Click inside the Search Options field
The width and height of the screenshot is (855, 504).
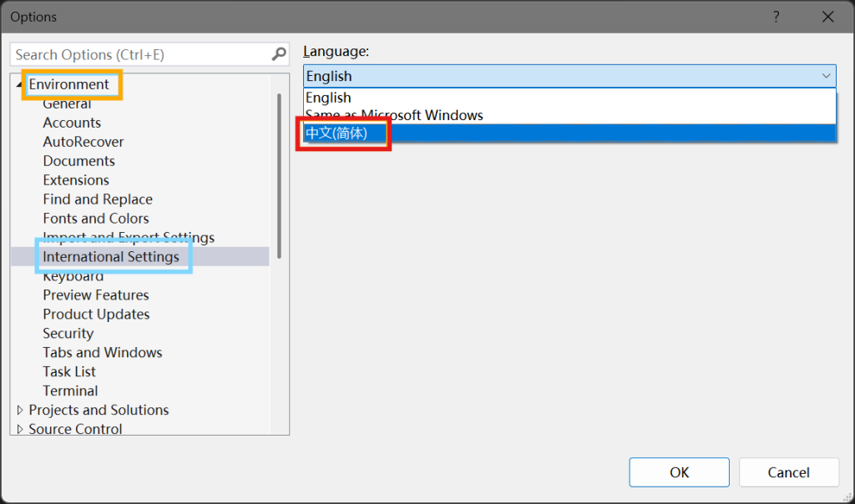coord(134,53)
